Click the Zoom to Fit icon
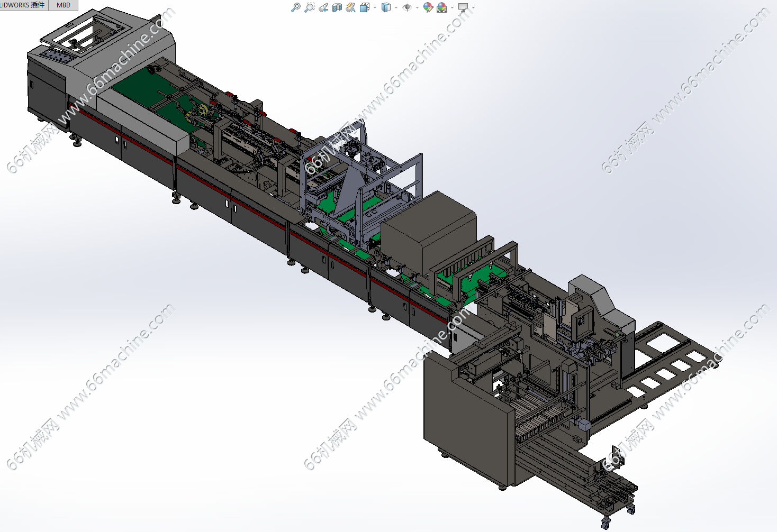This screenshot has height=532, width=777. [296, 7]
